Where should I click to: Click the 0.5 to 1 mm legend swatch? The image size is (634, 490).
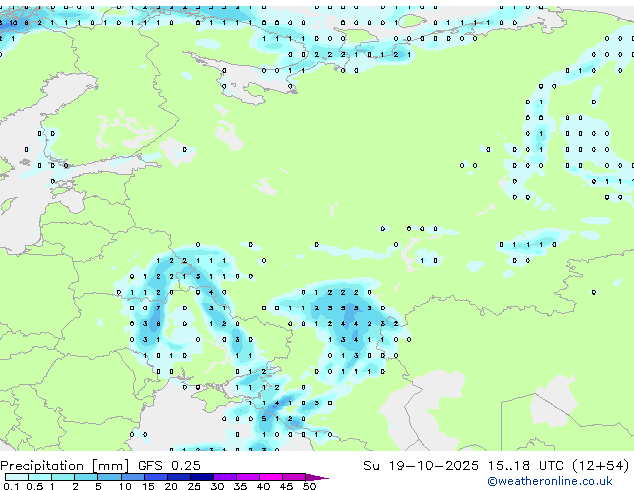tap(40, 477)
